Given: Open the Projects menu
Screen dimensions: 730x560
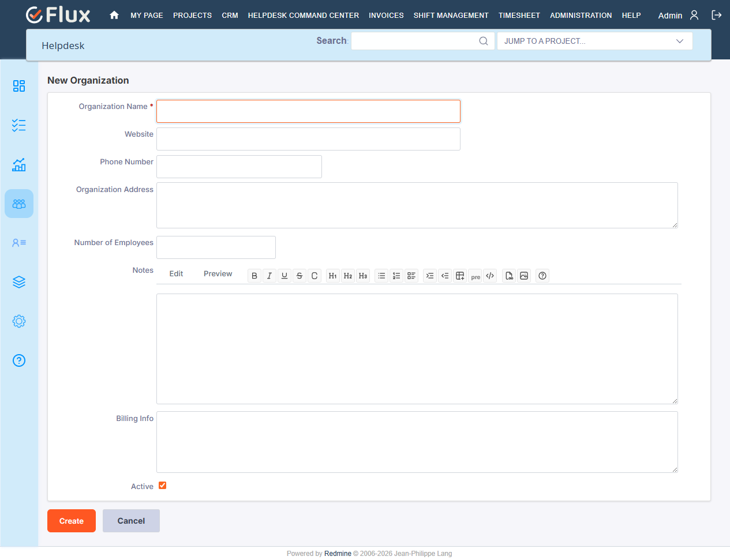Looking at the screenshot, I should (192, 16).
